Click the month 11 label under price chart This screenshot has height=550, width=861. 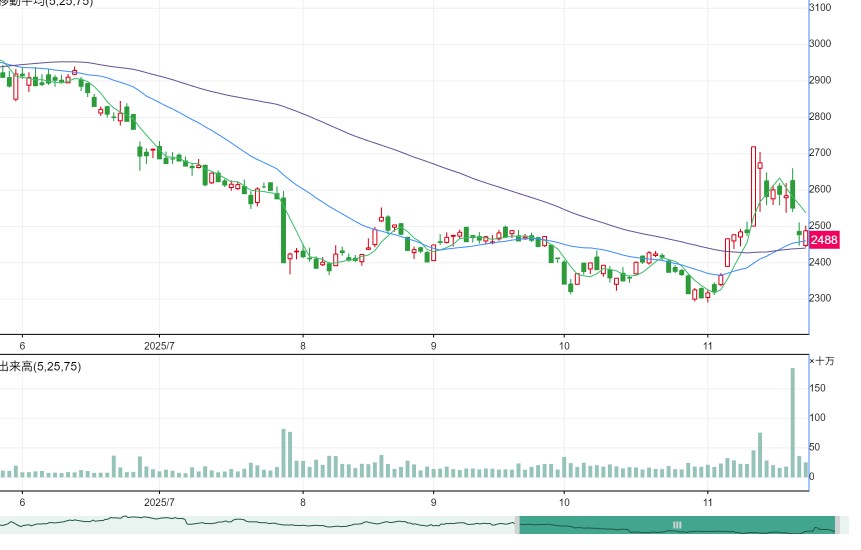[708, 346]
